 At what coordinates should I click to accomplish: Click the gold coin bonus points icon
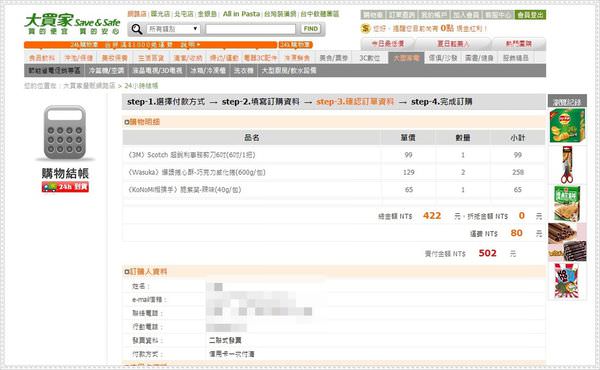coord(365,28)
